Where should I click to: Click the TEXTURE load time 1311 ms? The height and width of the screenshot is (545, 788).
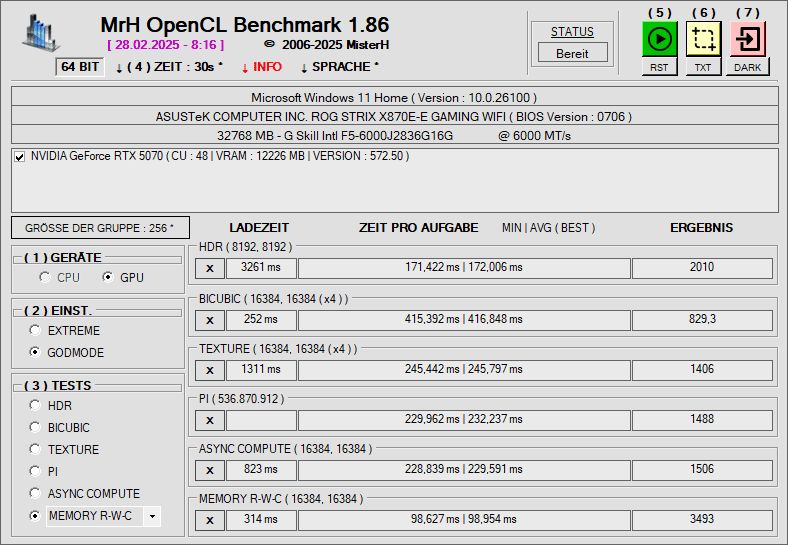tap(261, 370)
